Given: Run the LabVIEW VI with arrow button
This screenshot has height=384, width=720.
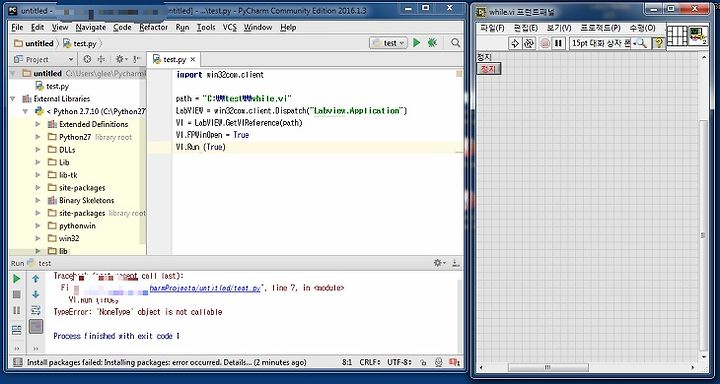Looking at the screenshot, I should pos(515,43).
